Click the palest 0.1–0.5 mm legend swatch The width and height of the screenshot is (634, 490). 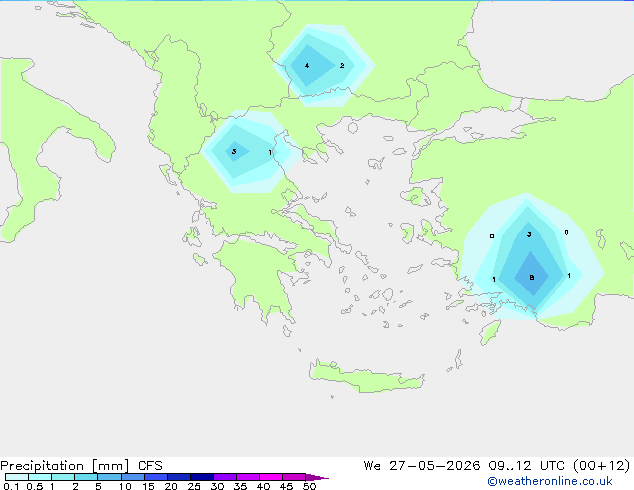click(x=17, y=477)
